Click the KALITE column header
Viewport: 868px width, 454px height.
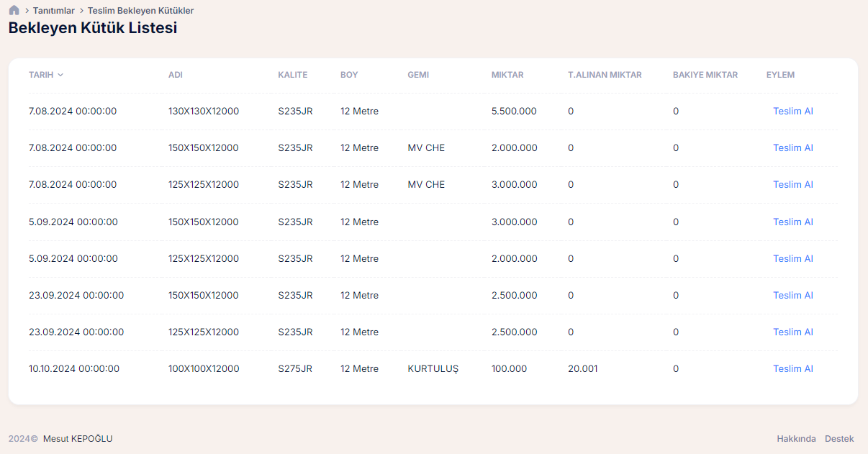click(292, 75)
